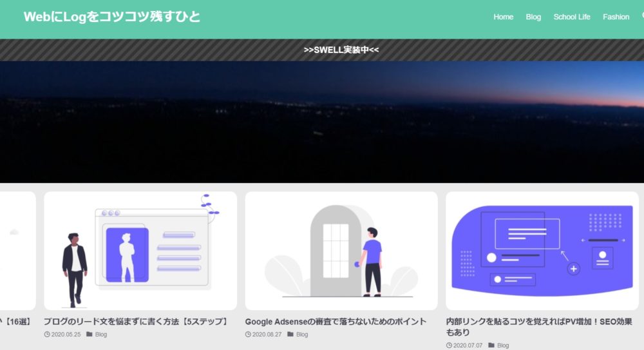Click folder icon under ブログのリード文 article

coord(89,335)
